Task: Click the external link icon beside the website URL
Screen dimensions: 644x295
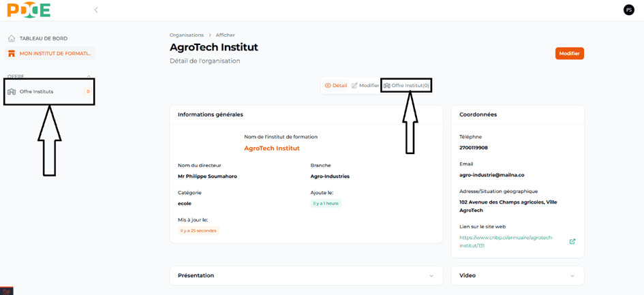Action: tap(572, 241)
